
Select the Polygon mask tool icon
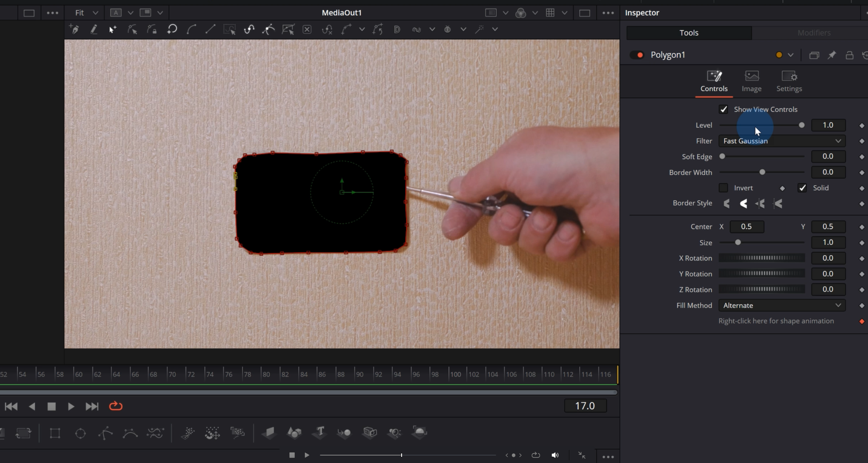pos(106,433)
